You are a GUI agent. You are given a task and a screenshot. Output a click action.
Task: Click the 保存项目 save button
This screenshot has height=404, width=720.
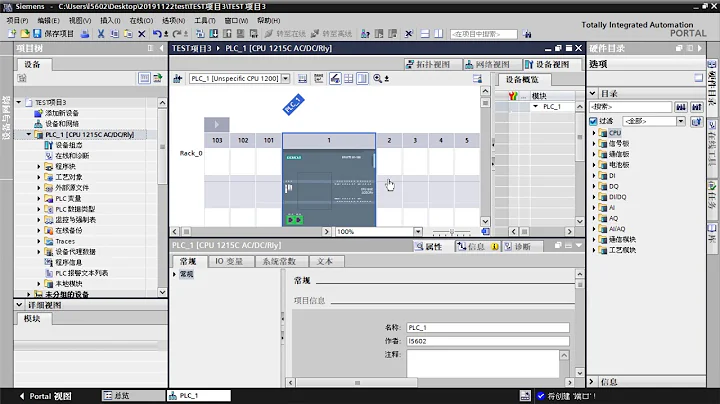pos(54,34)
